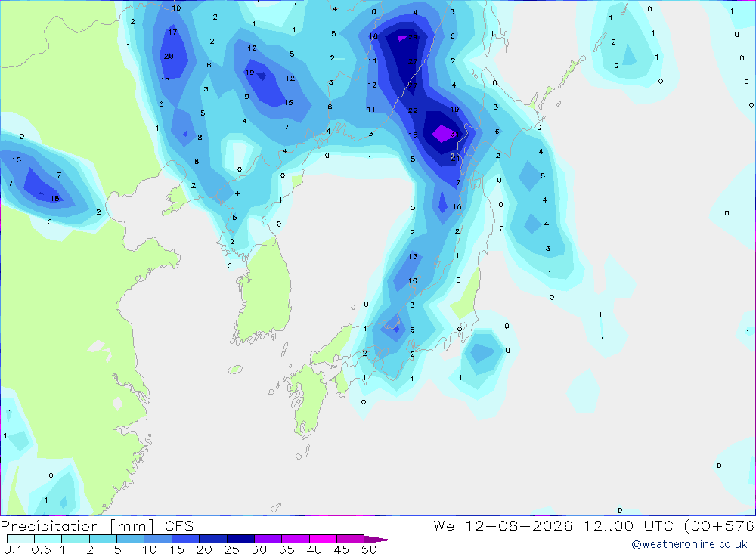
Task: Click the 40–45 mm magenta legend box
Action: (323, 539)
